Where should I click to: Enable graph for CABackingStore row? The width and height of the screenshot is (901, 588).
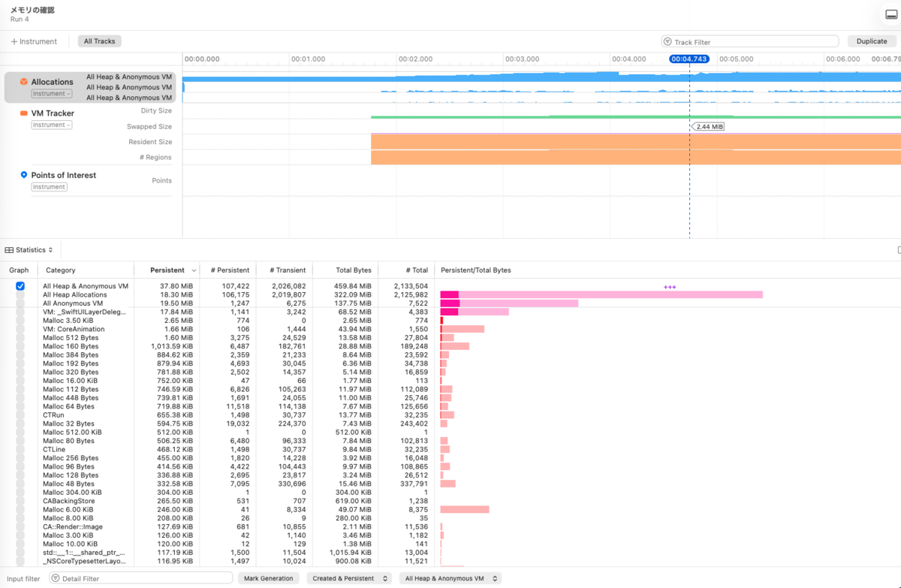(20, 501)
